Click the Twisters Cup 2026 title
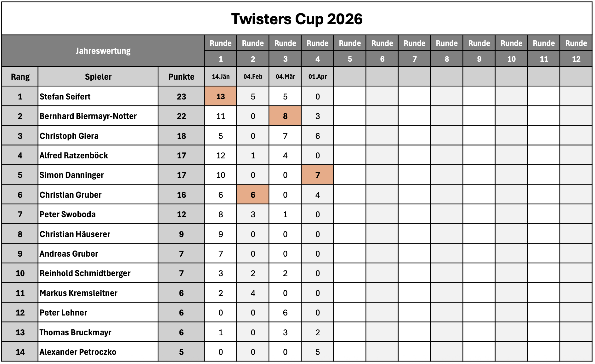The height and width of the screenshot is (364, 595). click(x=297, y=19)
